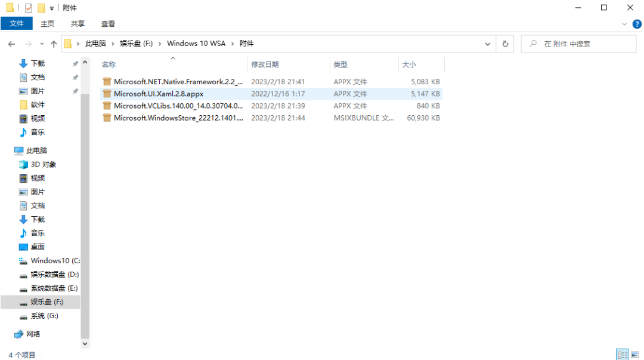This screenshot has height=360, width=644.
Task: Select Microsoft.NET.Native.Framework.2.2 file icon
Action: point(107,82)
